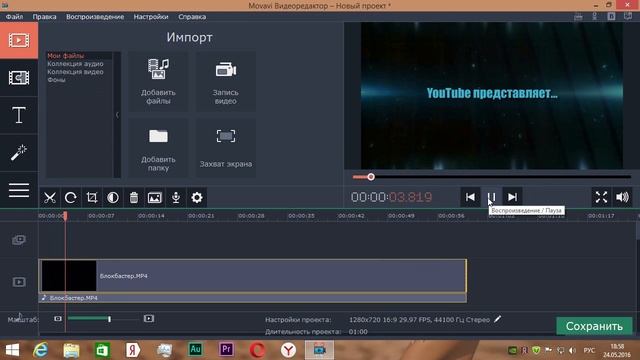
Task: Open the Файл menu
Action: [14, 17]
